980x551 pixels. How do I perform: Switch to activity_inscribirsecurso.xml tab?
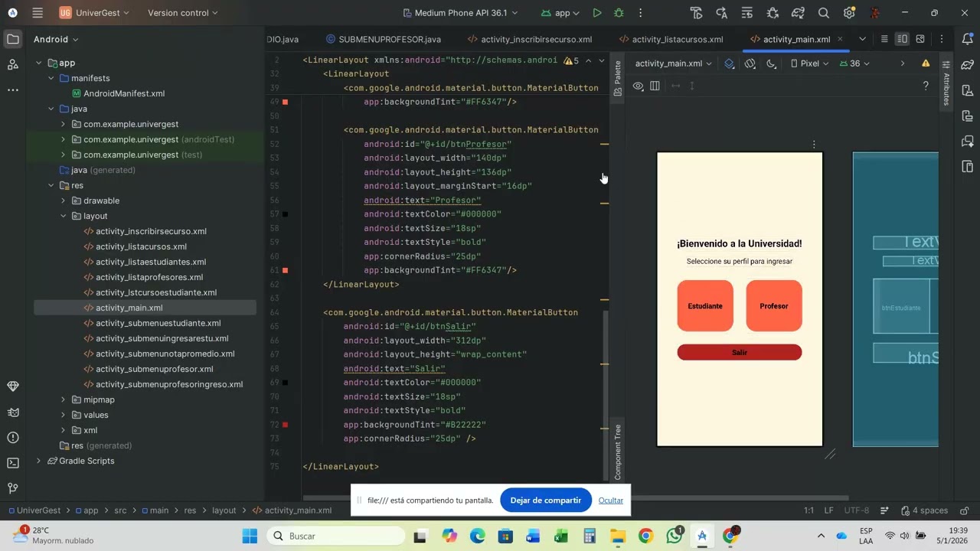coord(530,39)
